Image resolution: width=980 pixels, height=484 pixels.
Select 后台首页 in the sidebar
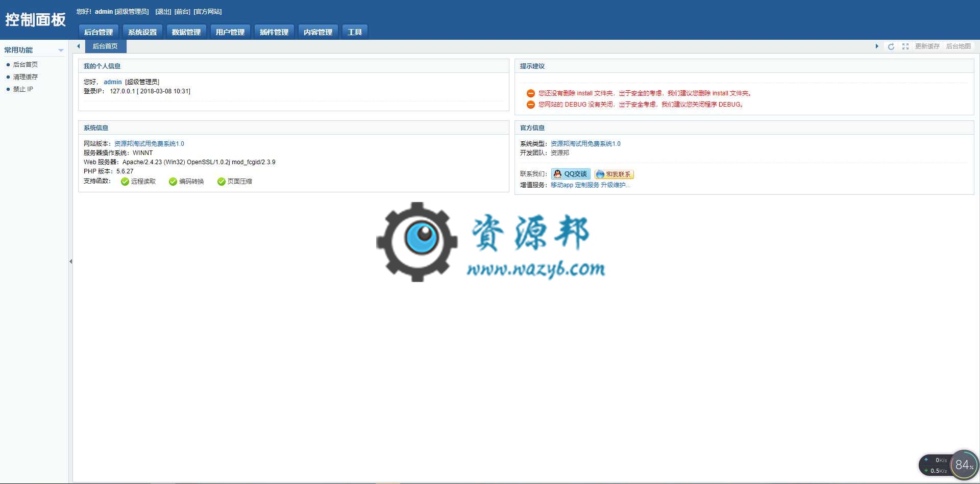[25, 65]
